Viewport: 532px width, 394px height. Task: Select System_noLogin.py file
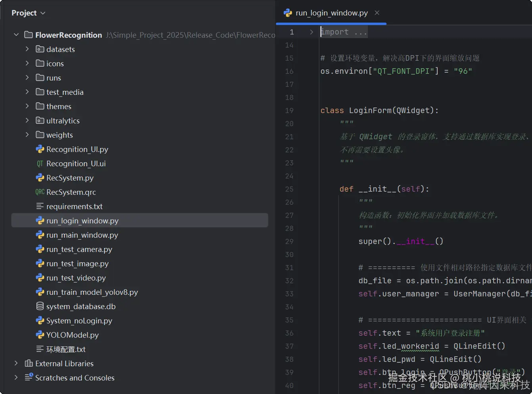(79, 321)
